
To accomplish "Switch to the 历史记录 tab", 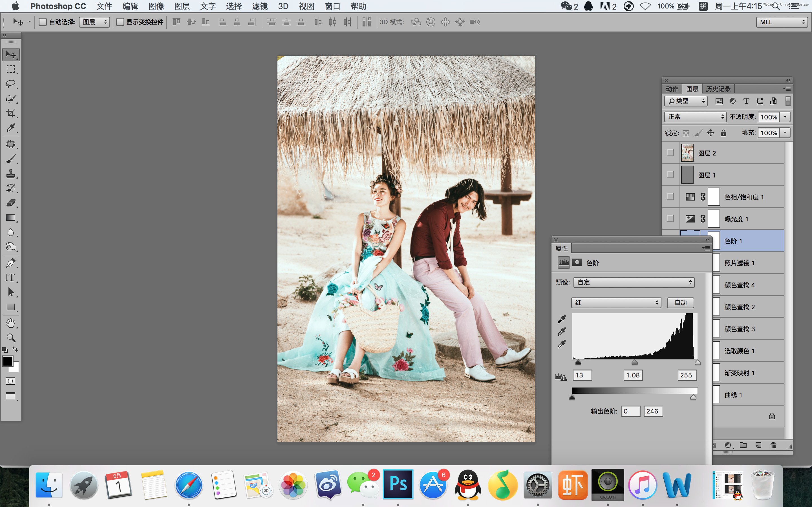I will (x=718, y=89).
